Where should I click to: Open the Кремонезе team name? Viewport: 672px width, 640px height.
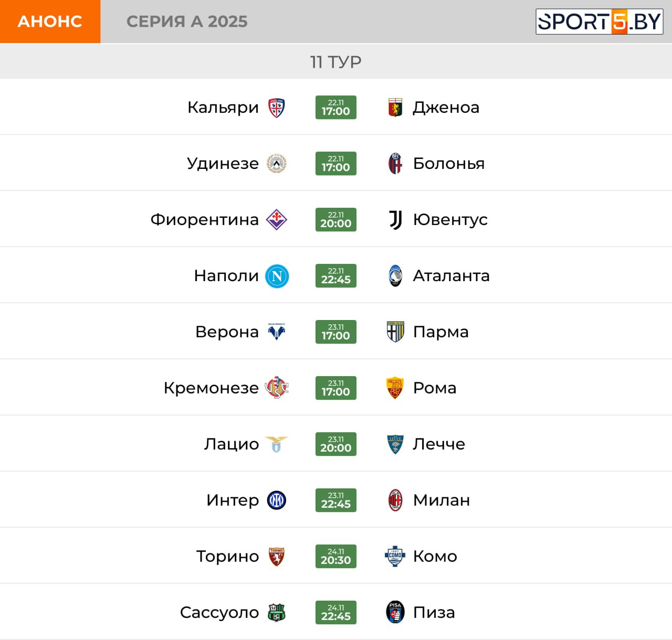(211, 388)
